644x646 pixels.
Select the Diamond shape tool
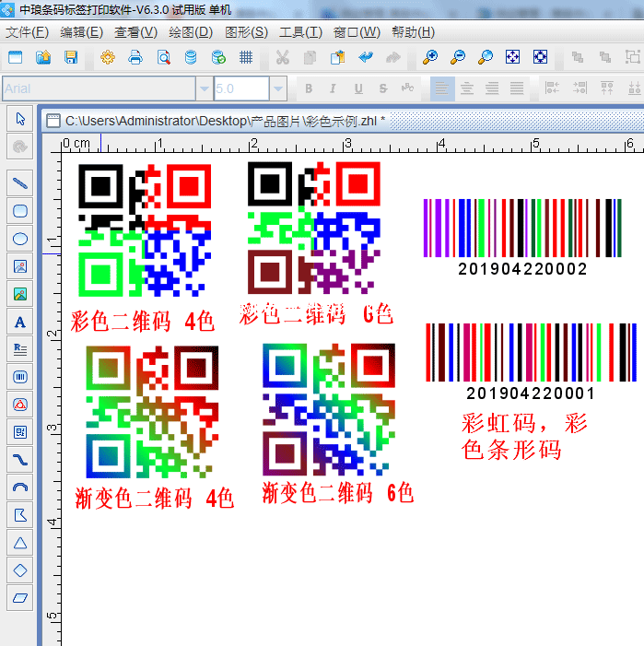click(19, 570)
